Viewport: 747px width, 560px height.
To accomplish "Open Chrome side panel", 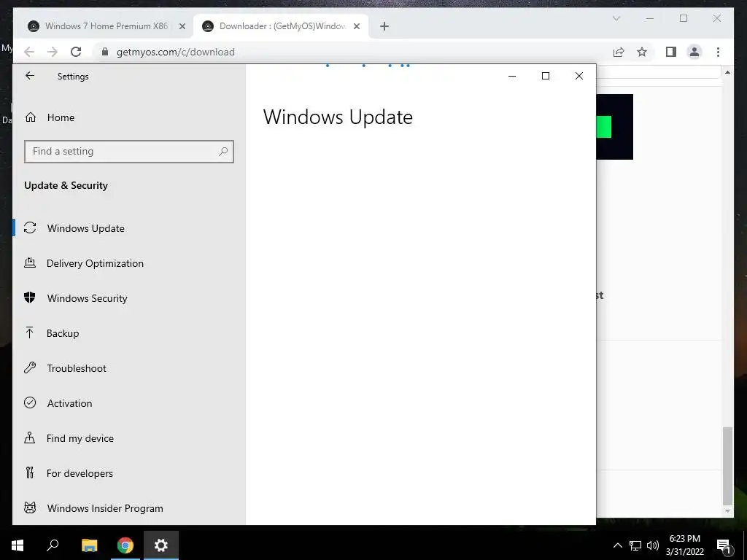I will [671, 52].
